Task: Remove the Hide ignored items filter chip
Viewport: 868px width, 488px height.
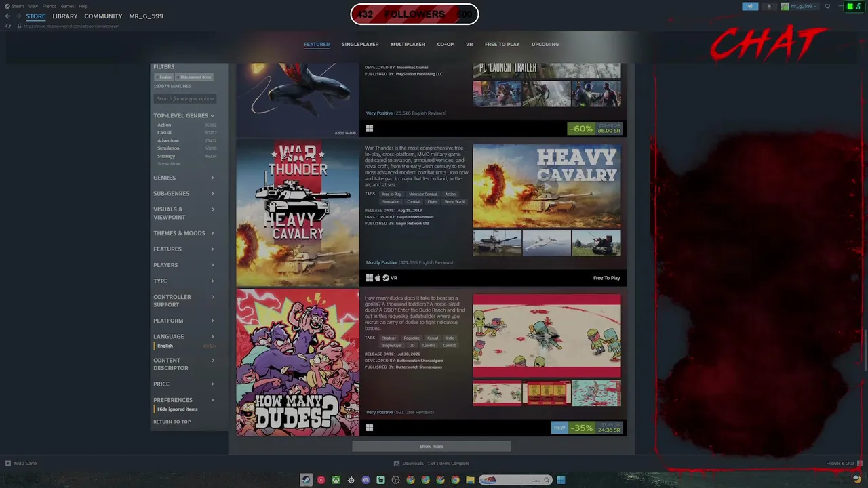Action: pyautogui.click(x=195, y=77)
